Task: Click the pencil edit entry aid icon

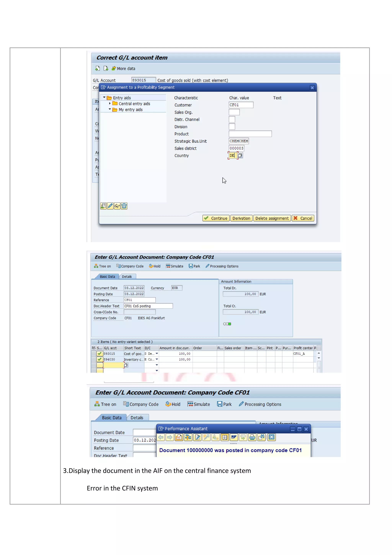Action: click(x=110, y=206)
